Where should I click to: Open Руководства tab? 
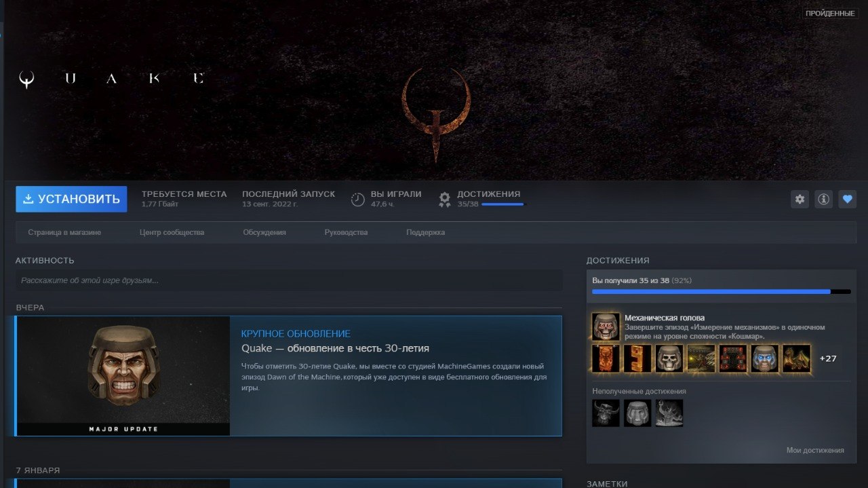pyautogui.click(x=346, y=232)
